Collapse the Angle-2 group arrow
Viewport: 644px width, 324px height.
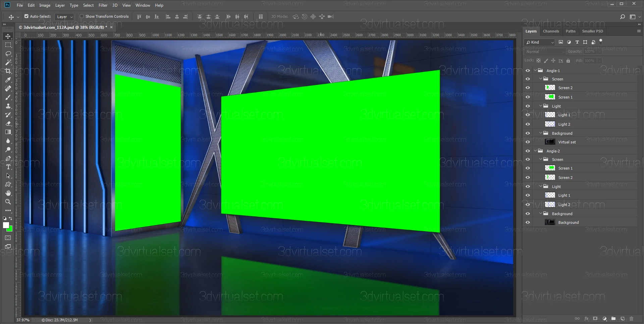pos(535,151)
